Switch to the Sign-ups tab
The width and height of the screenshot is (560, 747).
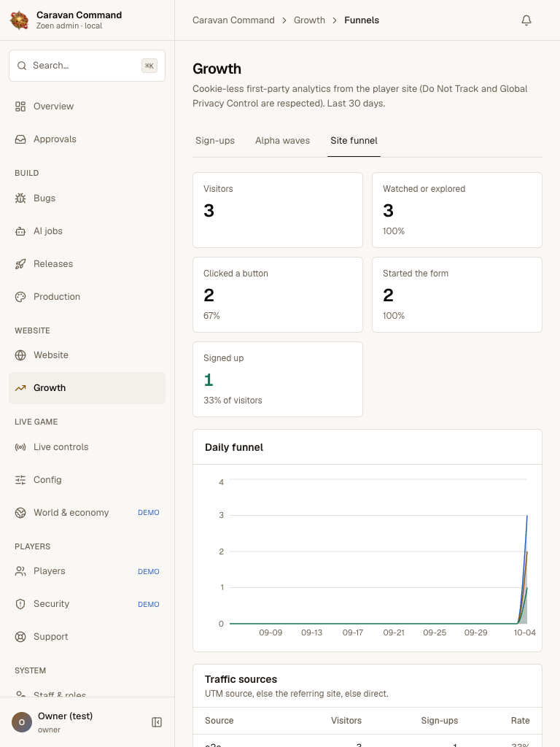click(x=215, y=141)
